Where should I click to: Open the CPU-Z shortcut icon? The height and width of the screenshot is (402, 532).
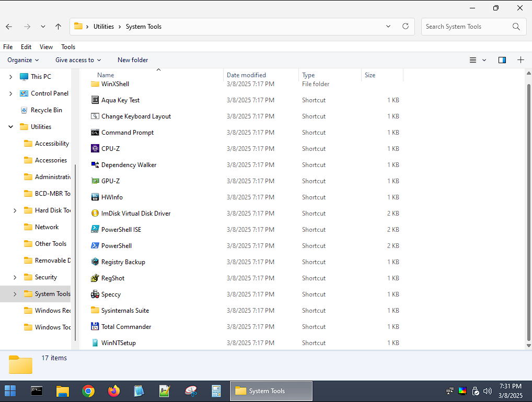click(x=95, y=149)
